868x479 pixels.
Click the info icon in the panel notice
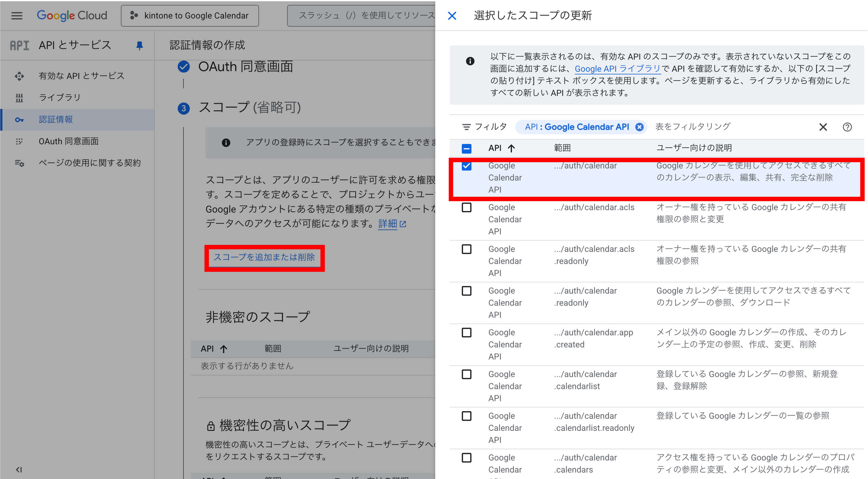click(470, 61)
